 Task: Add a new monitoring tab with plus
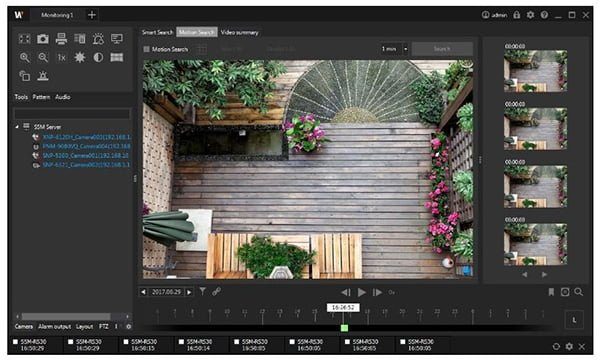coord(92,15)
